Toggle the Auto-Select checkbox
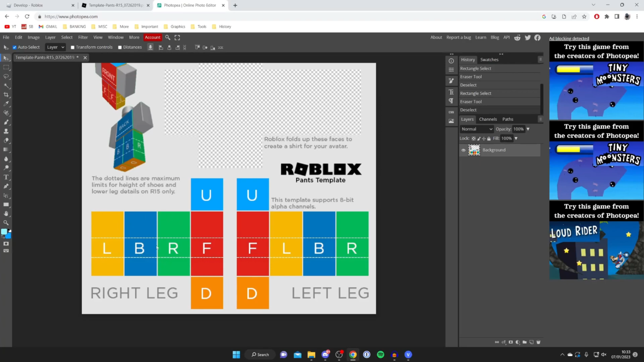 (x=14, y=47)
